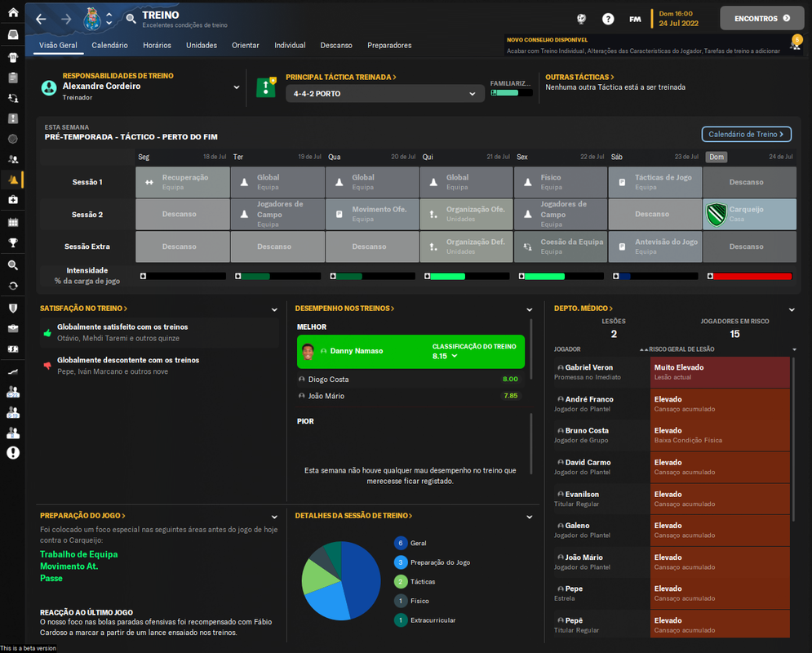Switch team using the up-down arrows beside the badge

109,19
